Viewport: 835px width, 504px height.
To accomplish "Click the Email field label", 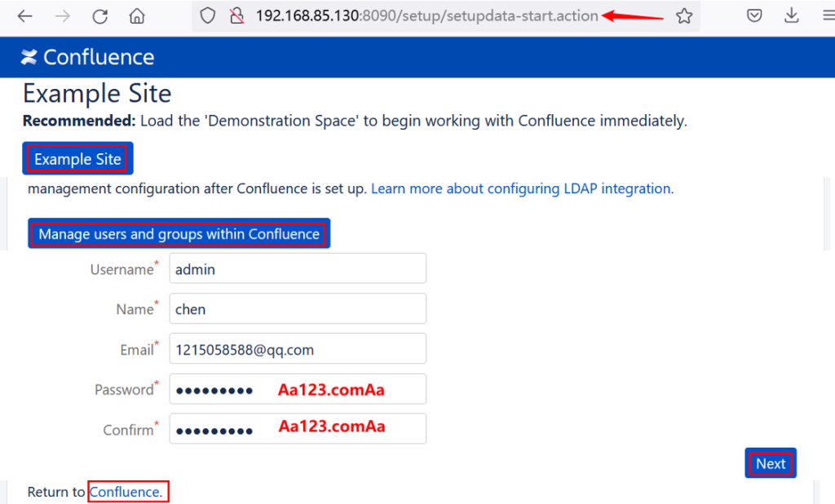I will [137, 350].
